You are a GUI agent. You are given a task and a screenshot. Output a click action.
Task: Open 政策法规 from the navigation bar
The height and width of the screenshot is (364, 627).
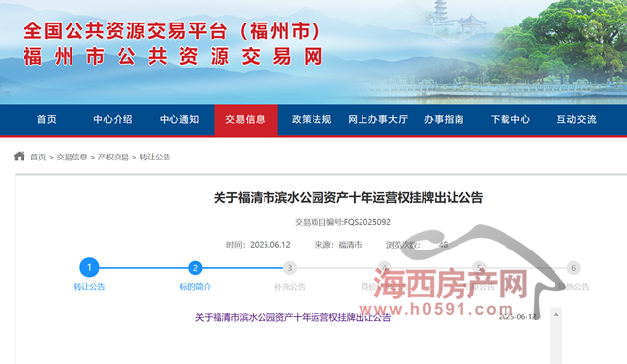[312, 120]
